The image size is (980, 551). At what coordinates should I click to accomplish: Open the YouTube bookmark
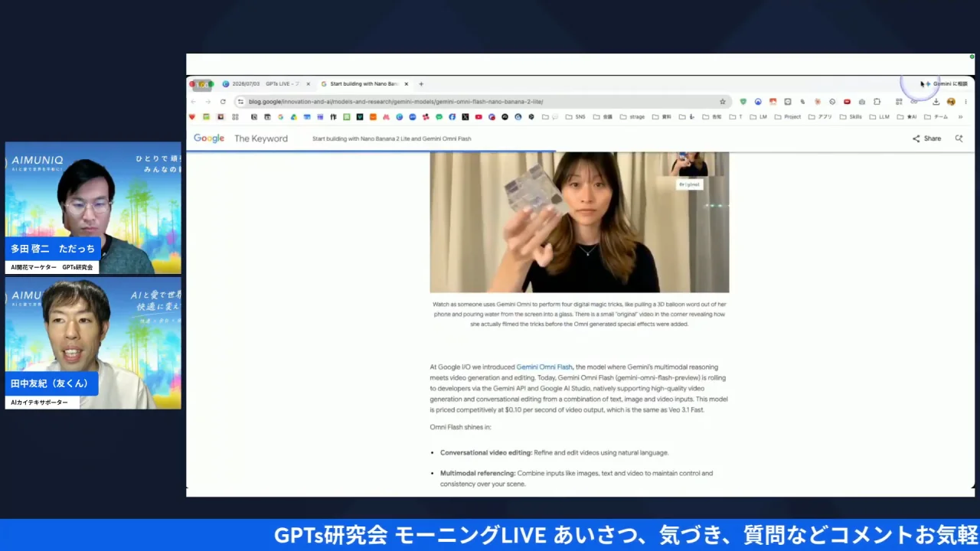[479, 117]
